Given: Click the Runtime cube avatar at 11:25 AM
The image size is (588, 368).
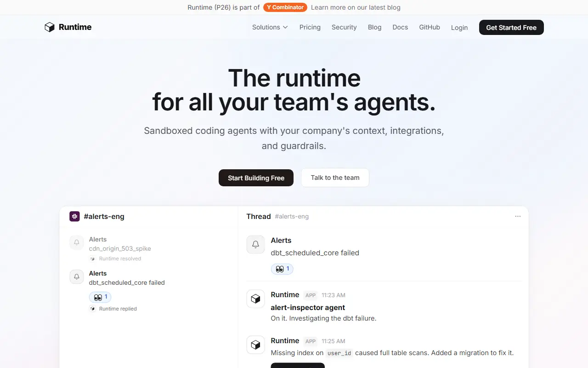Looking at the screenshot, I should click(256, 345).
